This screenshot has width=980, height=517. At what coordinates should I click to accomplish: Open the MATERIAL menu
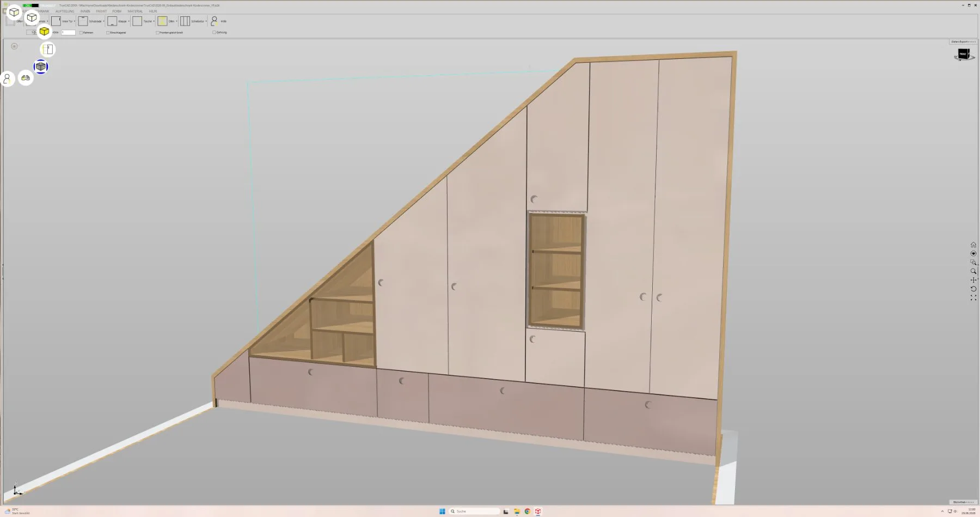(135, 11)
